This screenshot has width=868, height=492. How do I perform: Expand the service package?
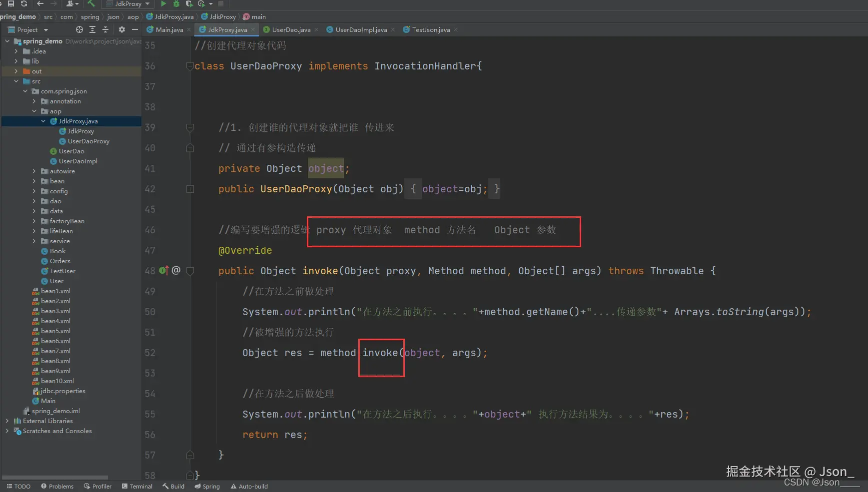pyautogui.click(x=34, y=241)
